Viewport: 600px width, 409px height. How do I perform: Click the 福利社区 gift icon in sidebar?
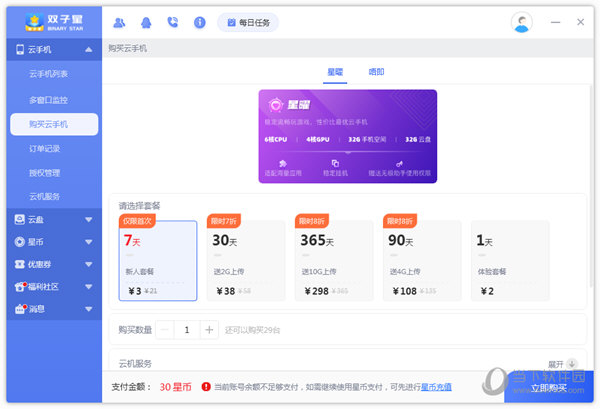pyautogui.click(x=20, y=287)
